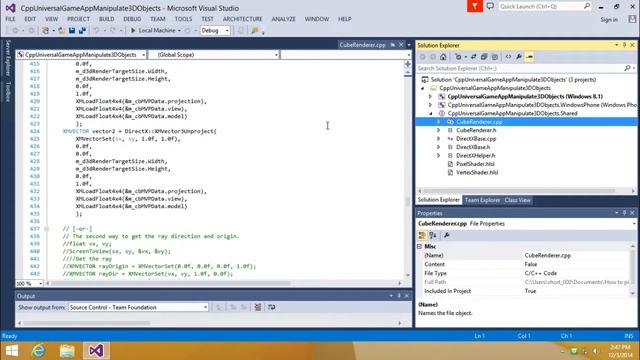Click the Quick Launch search box
The width and height of the screenshot is (640, 360).
[x=544, y=6]
